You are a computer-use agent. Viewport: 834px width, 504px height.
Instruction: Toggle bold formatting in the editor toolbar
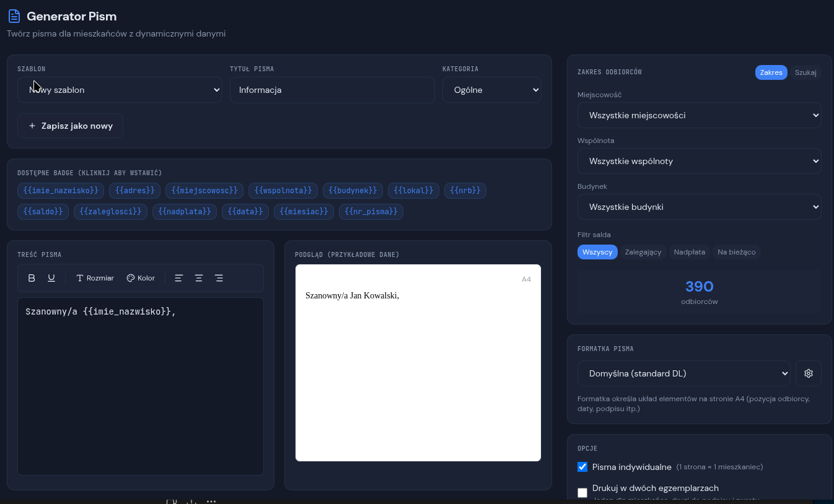[32, 278]
